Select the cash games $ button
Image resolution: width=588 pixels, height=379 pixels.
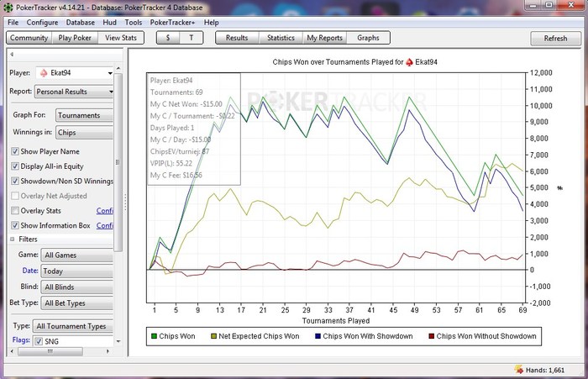point(168,38)
